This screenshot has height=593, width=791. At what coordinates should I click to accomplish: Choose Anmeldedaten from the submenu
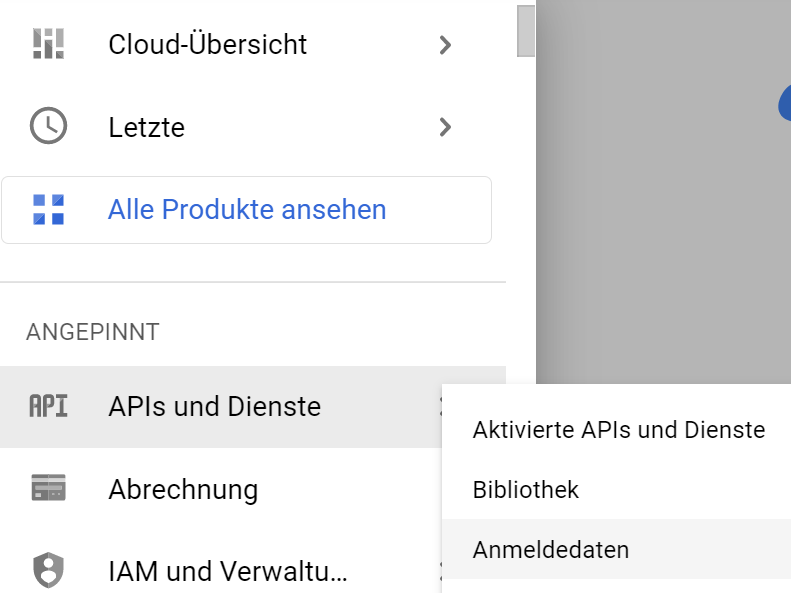pyautogui.click(x=551, y=549)
